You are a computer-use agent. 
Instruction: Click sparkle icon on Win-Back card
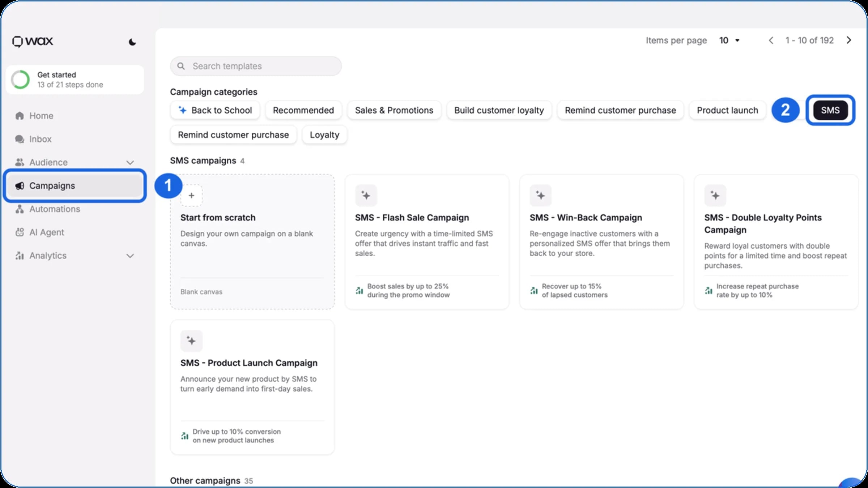541,196
